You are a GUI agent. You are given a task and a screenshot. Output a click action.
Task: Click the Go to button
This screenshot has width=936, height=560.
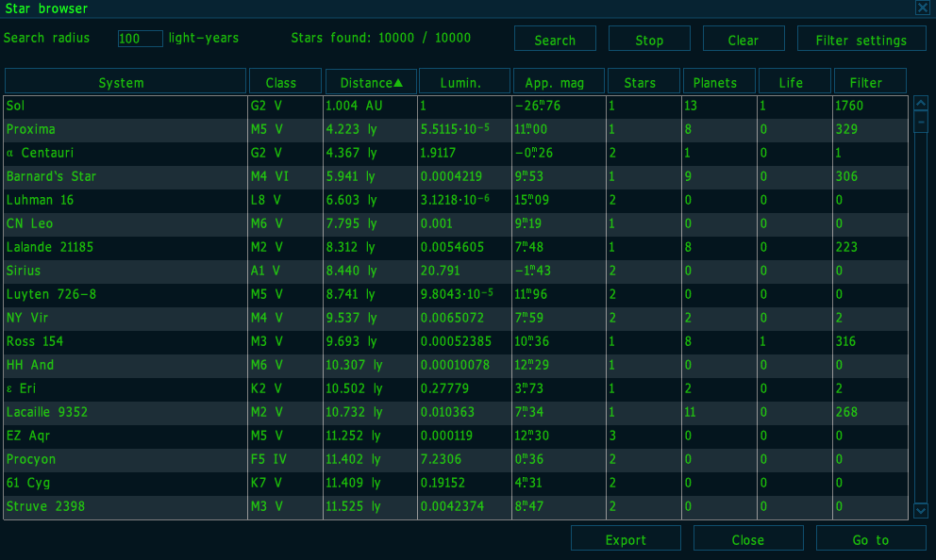[871, 538]
